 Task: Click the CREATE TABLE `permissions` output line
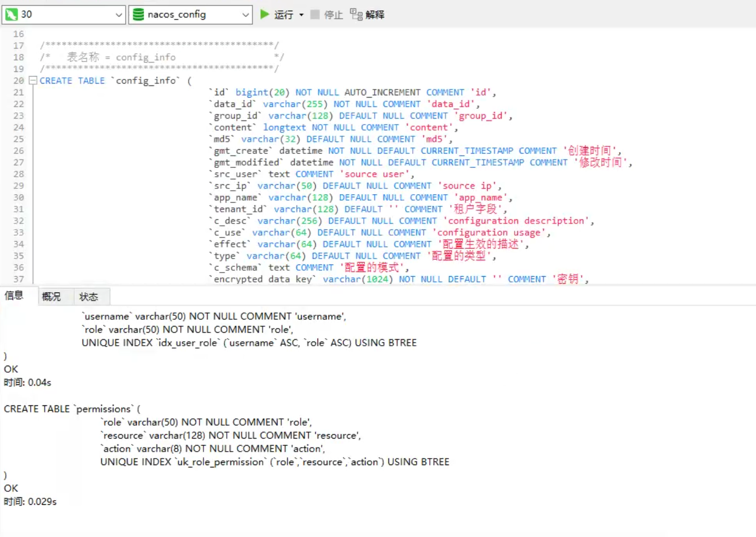[x=72, y=409]
